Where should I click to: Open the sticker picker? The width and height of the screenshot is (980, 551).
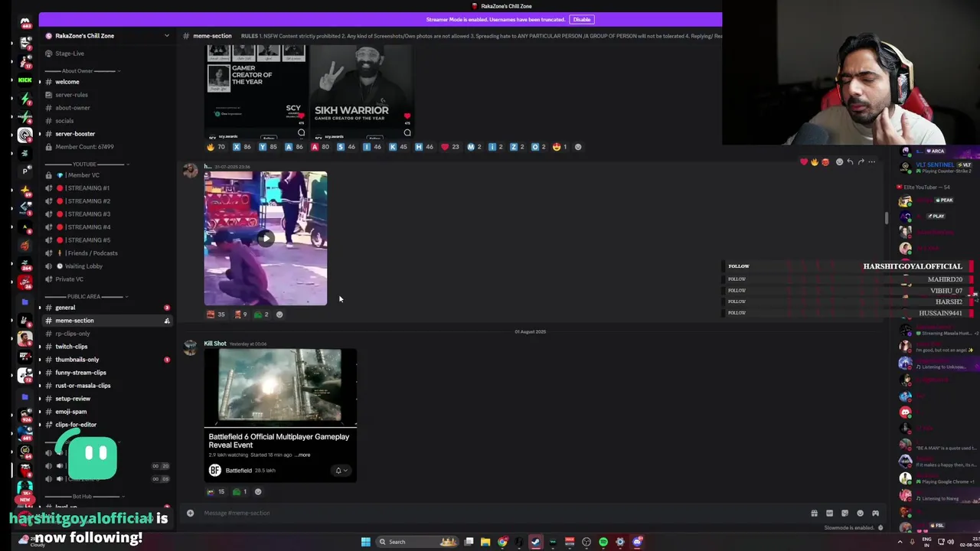(844, 513)
